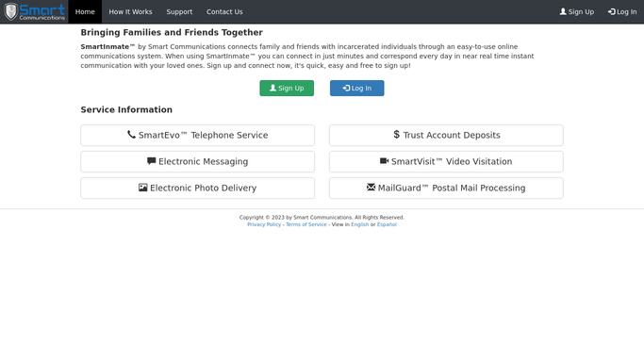Open the How It Works menu item
The width and height of the screenshot is (644, 362).
coord(130,11)
